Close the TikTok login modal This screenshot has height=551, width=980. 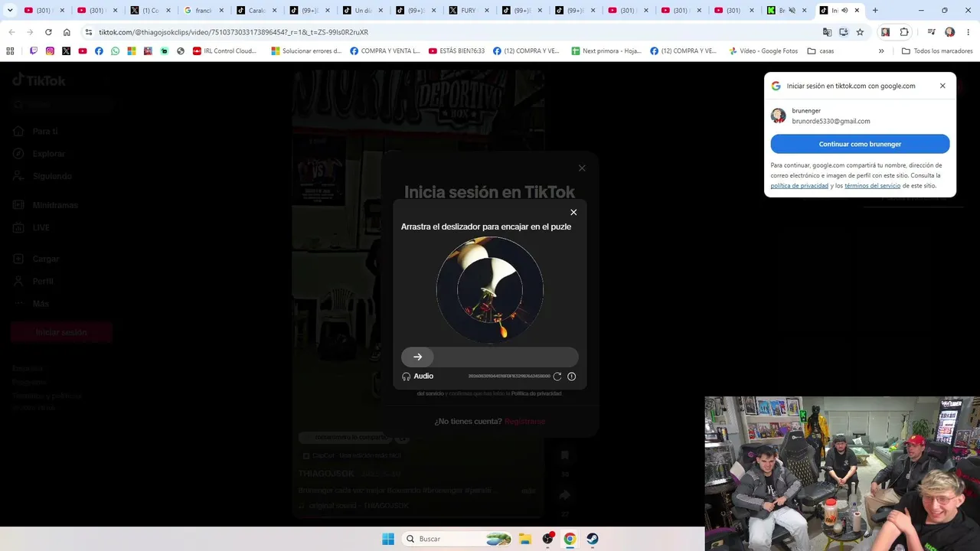click(582, 168)
